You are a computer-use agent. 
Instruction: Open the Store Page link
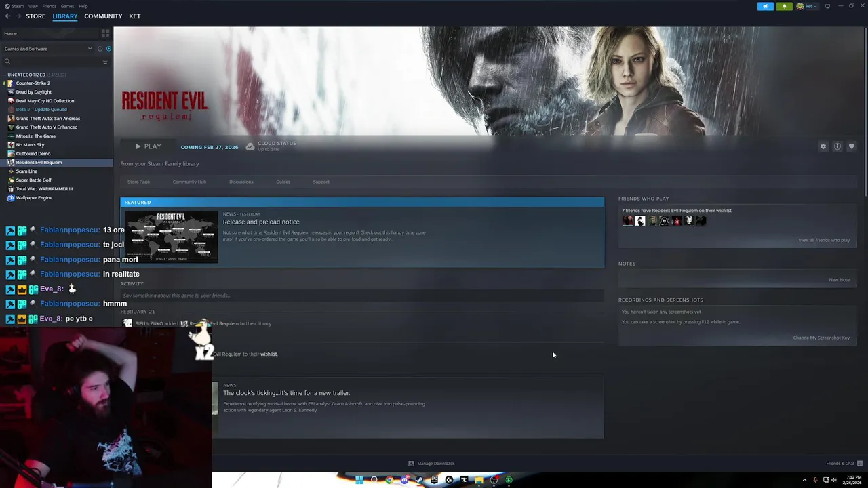pyautogui.click(x=138, y=182)
